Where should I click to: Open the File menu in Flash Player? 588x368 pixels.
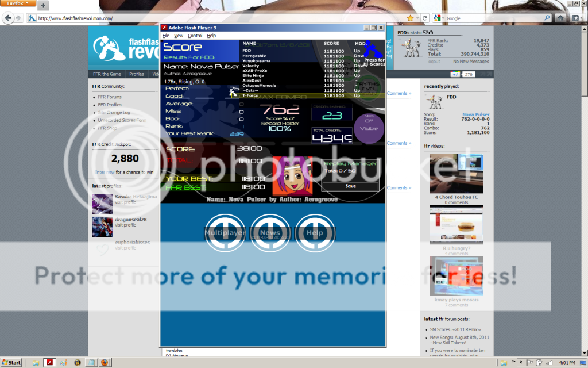166,36
